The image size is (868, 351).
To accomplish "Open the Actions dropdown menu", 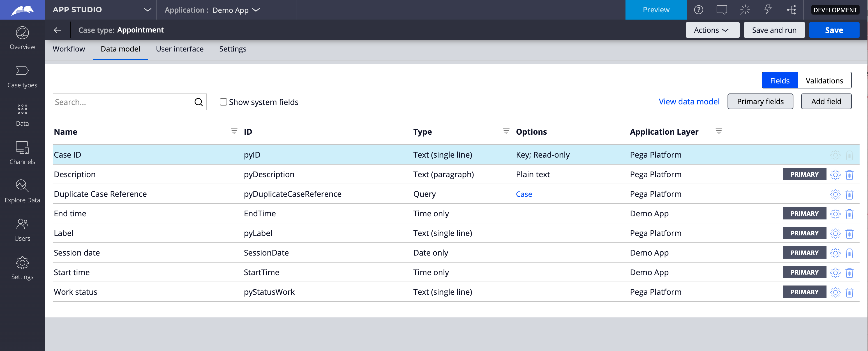I will coord(712,30).
